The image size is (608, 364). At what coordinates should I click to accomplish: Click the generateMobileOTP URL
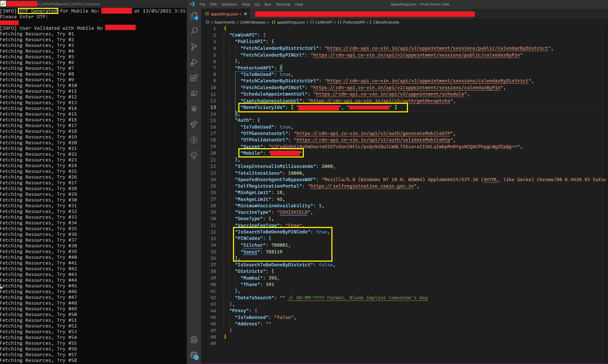373,134
